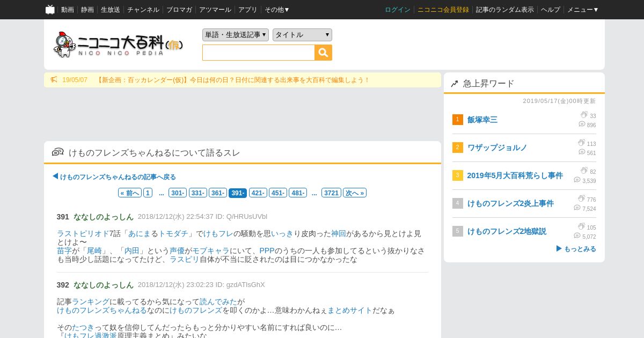The height and width of the screenshot is (338, 644).
Task: Click the rising-words arrow icon
Action: (x=455, y=84)
